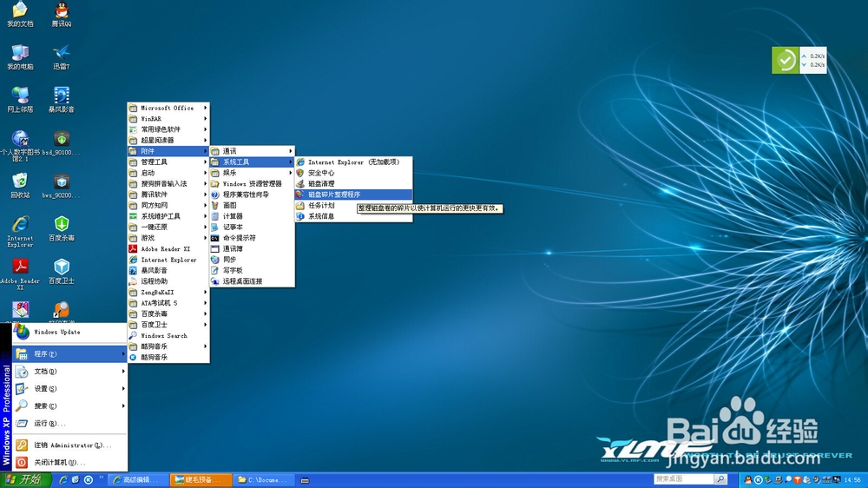This screenshot has width=868, height=488.
Task: Select 磁盘清理 from System Tools submenu
Action: coord(354,183)
